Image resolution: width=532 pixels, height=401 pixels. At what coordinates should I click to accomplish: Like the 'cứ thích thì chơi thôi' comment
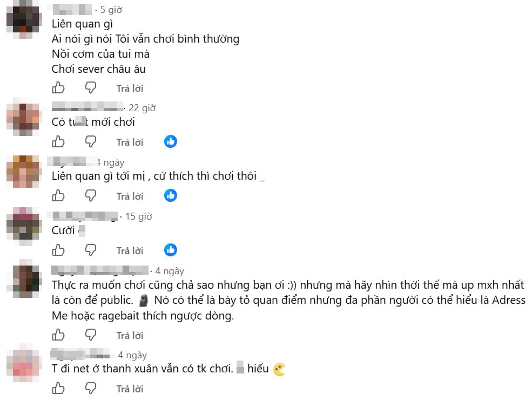tap(58, 195)
